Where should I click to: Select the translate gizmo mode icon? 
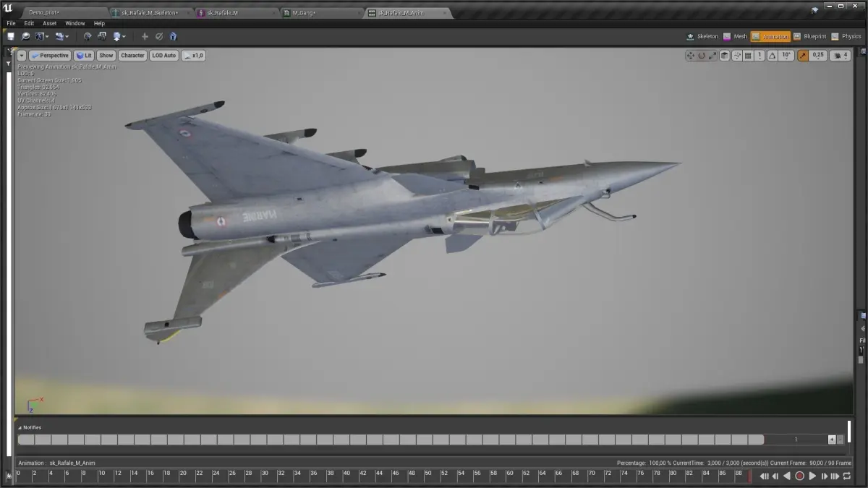click(x=690, y=55)
